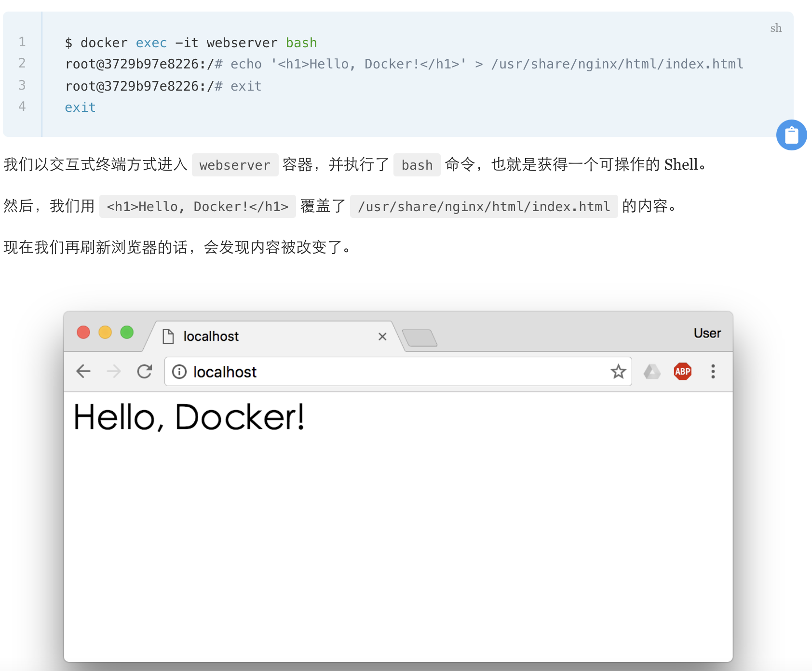The height and width of the screenshot is (671, 812).
Task: Click the blue 'exit' output on line 4
Action: [x=81, y=107]
